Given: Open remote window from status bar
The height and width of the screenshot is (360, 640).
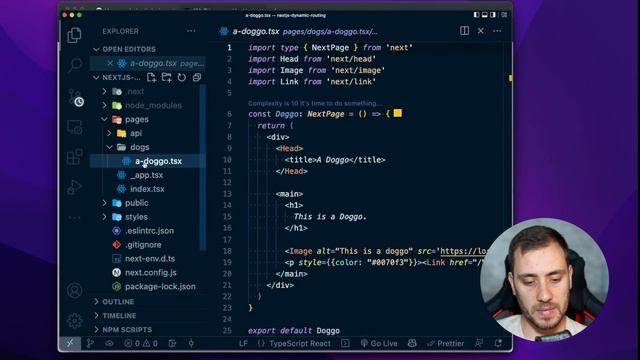Looking at the screenshot, I should coord(70,343).
